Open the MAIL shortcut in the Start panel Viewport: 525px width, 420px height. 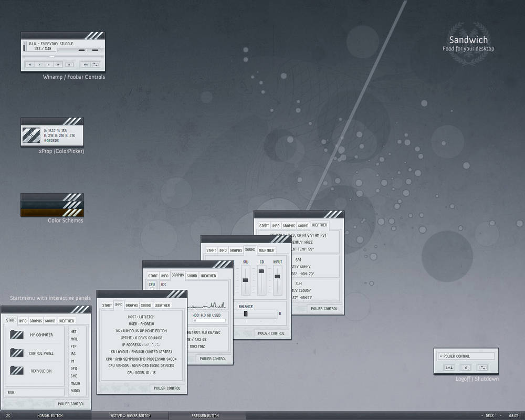[74, 339]
